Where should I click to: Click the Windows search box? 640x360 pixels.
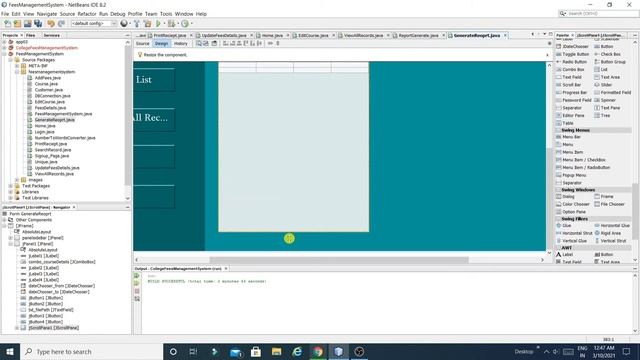click(91, 351)
